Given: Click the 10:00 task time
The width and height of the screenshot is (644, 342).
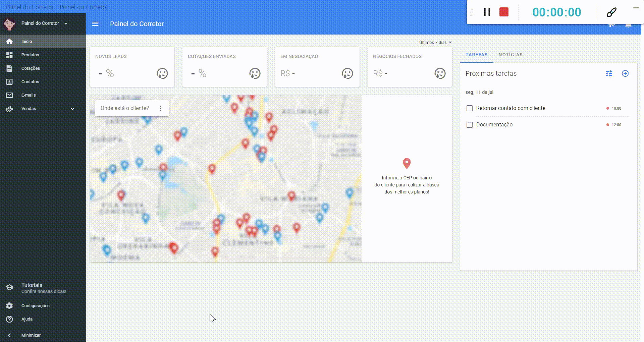Looking at the screenshot, I should click(616, 108).
